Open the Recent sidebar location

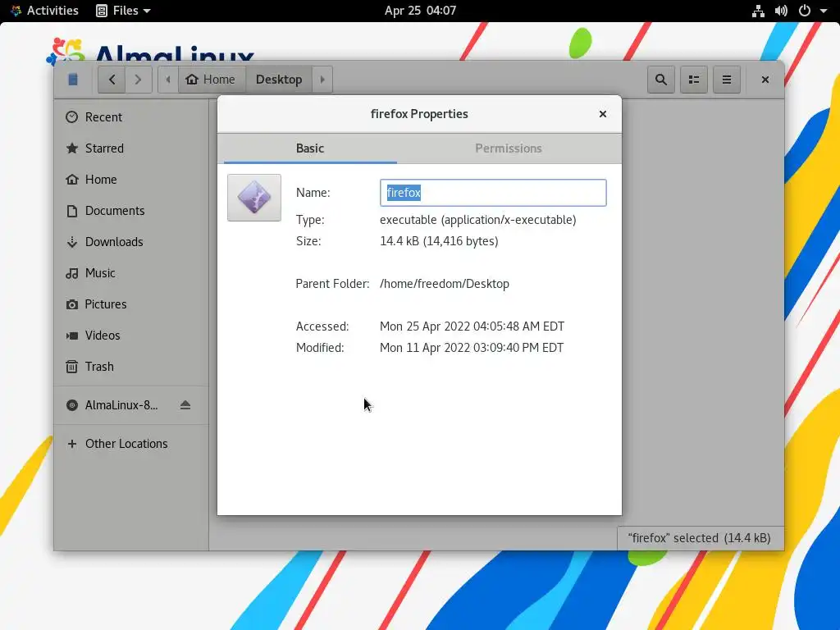[x=130, y=116]
